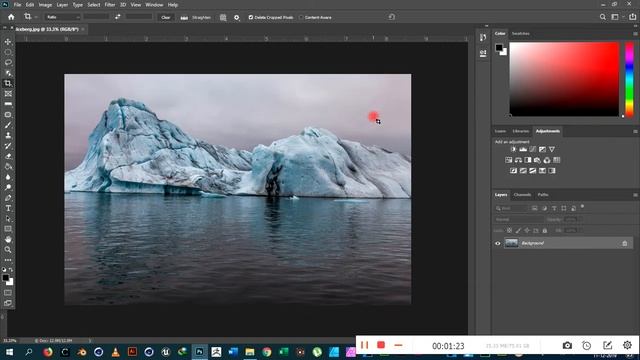Image resolution: width=640 pixels, height=360 pixels.
Task: Open the recorder settings gear
Action: tap(627, 345)
